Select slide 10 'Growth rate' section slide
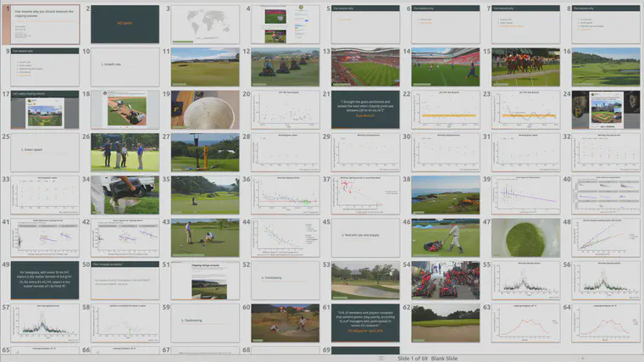Image resolution: width=644 pixels, height=362 pixels. (125, 67)
